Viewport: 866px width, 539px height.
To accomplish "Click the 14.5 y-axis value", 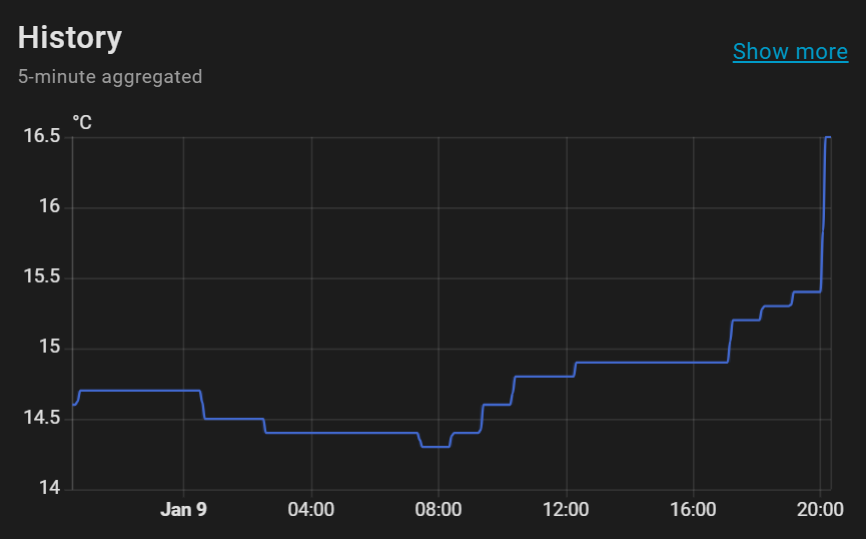I will 42,418.
